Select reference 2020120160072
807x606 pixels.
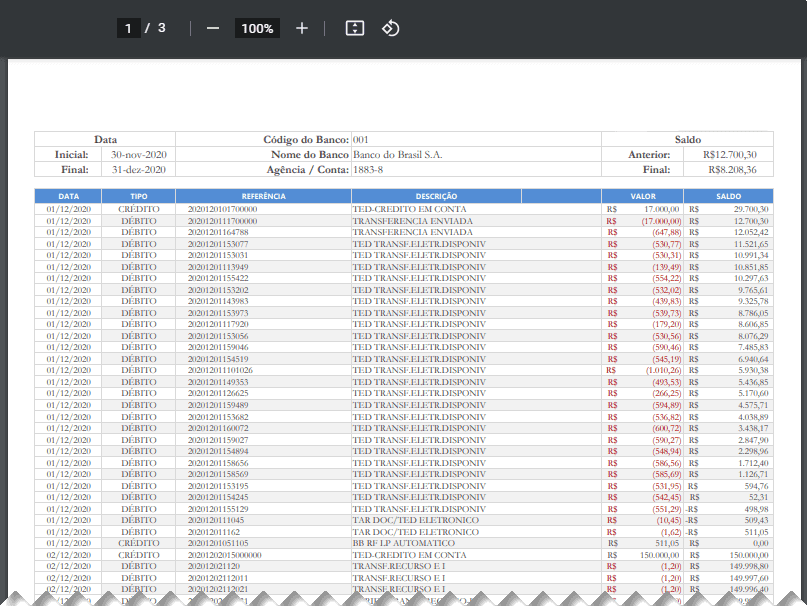pos(218,428)
